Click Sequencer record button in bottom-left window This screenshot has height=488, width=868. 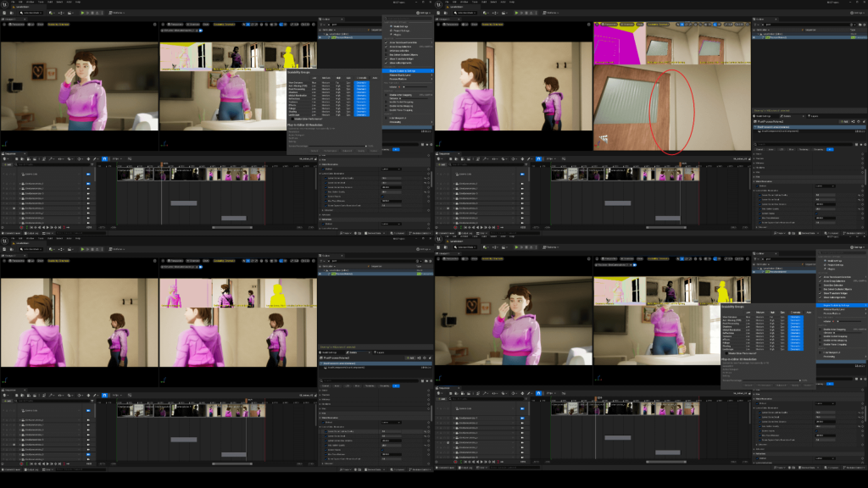[x=21, y=463]
